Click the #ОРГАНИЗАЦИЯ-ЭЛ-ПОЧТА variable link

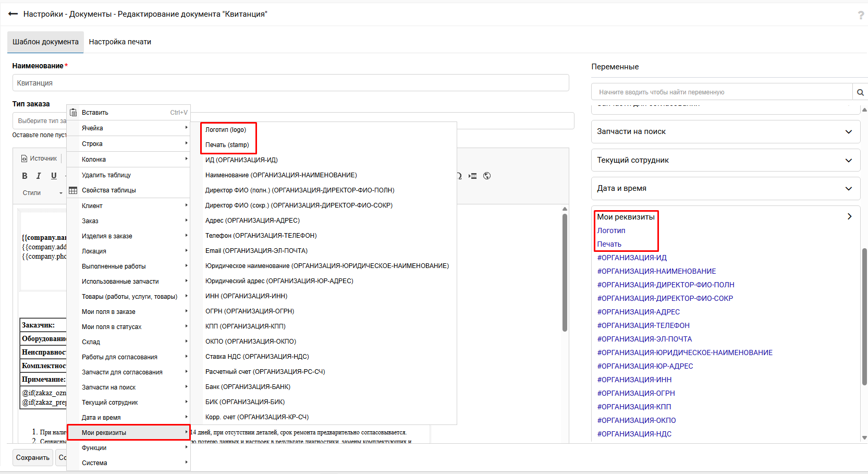[x=644, y=339]
